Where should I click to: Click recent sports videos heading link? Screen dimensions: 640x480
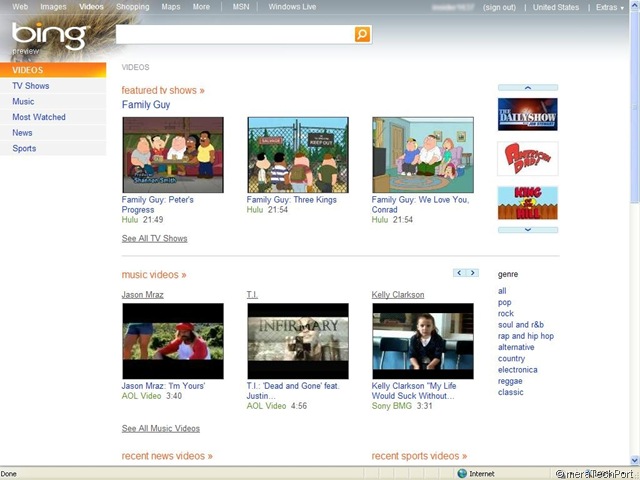419,456
